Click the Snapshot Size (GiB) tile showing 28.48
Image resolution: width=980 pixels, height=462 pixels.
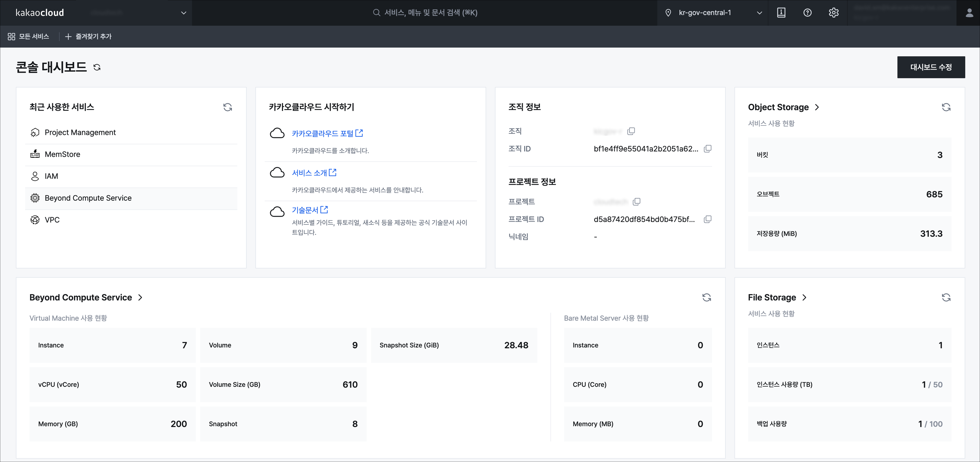click(x=454, y=345)
